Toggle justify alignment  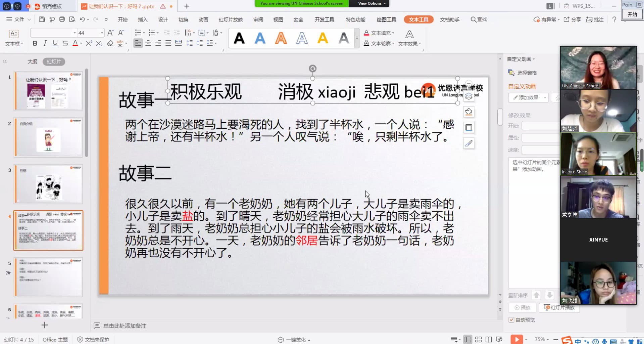pos(168,43)
